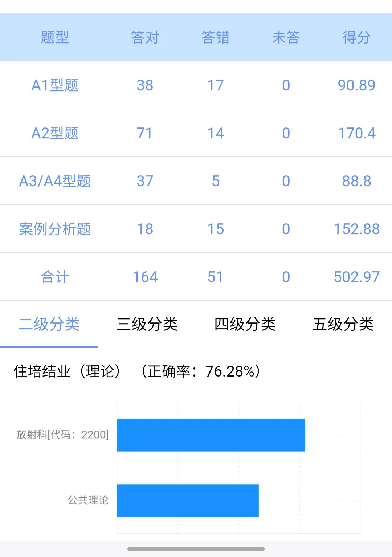This screenshot has width=392, height=557.
Task: Click the 得分 column header
Action: [356, 37]
